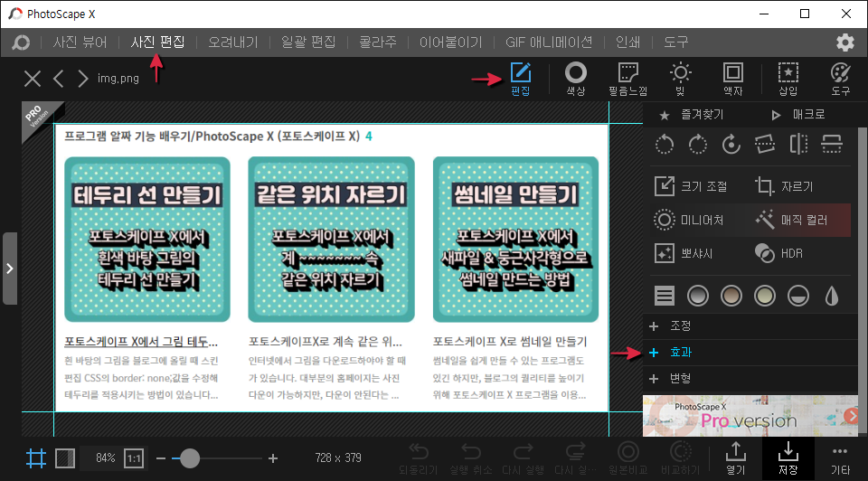Select 매직 컬러 (Magic Color)

tap(792, 220)
